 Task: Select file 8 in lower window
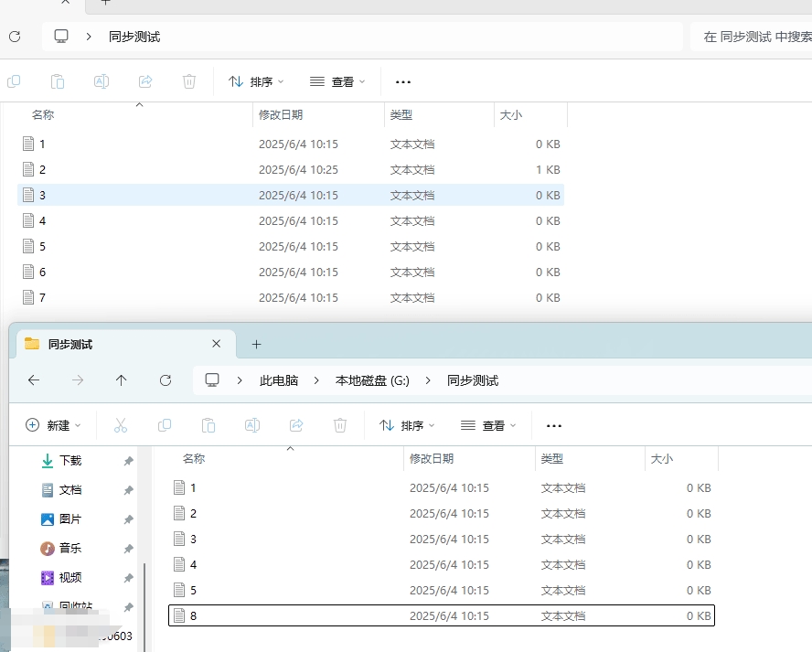tap(193, 616)
